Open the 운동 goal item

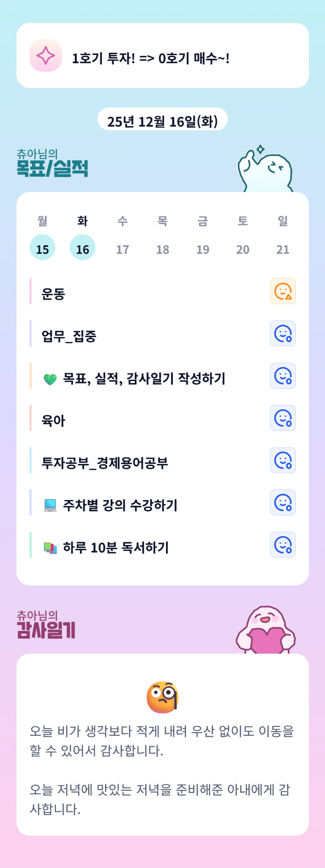coord(53,294)
